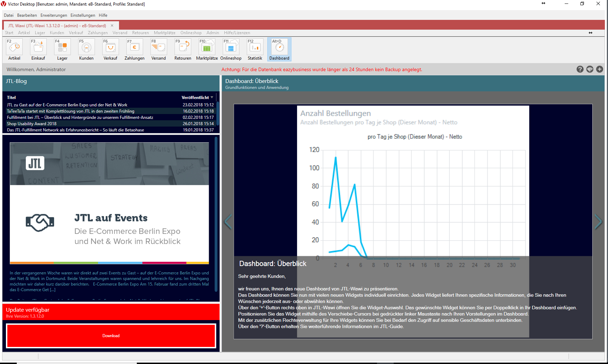Close the JTL Wawi tab
608x364 pixels.
click(x=112, y=25)
